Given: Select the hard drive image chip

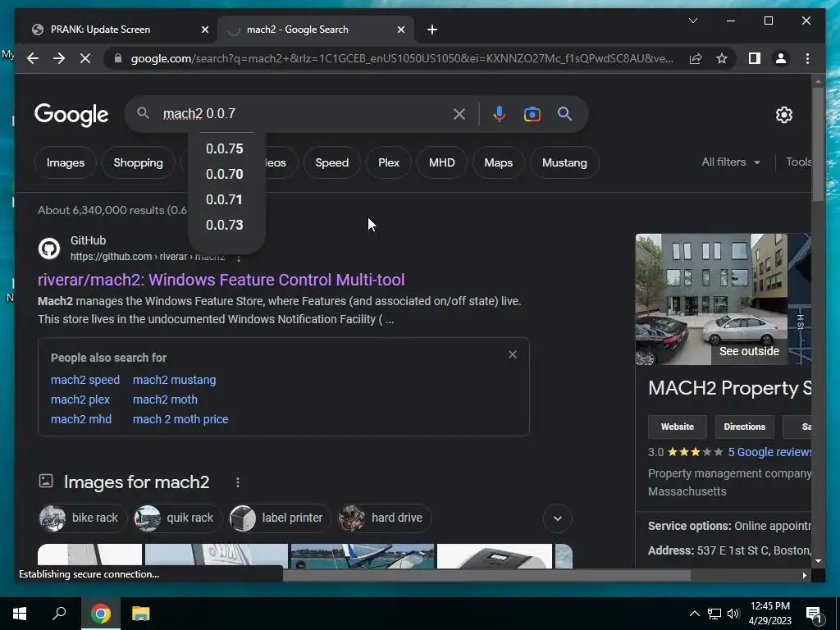Looking at the screenshot, I should (x=385, y=518).
